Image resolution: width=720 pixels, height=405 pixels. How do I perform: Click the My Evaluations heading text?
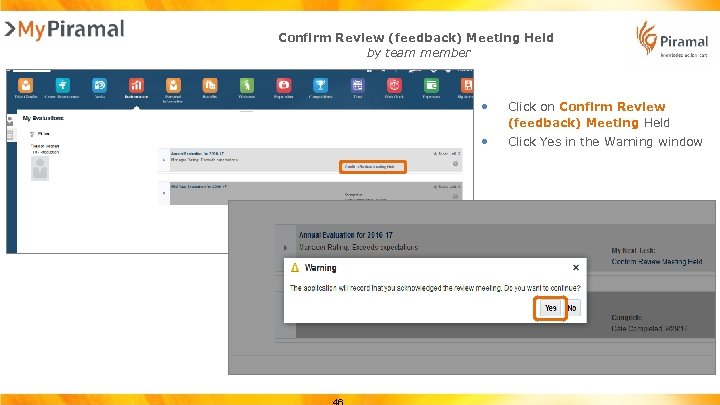pos(43,118)
